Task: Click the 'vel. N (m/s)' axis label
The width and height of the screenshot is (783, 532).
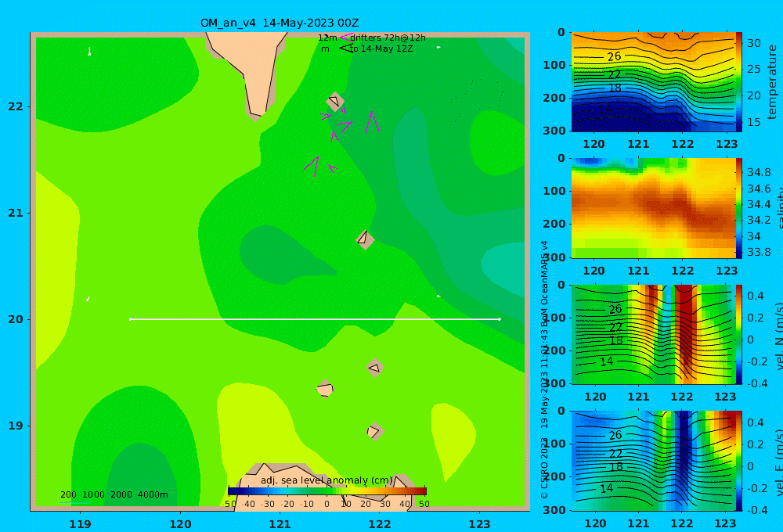Action: 778,336
